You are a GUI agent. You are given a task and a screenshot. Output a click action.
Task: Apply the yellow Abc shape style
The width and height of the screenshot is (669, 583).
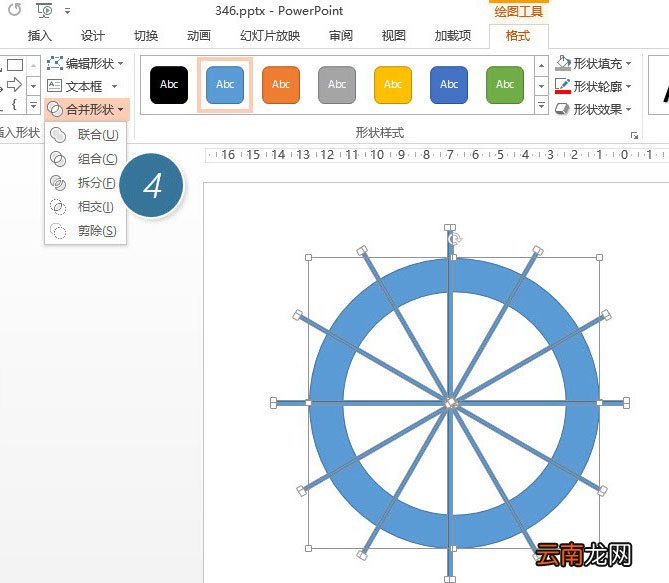(393, 85)
